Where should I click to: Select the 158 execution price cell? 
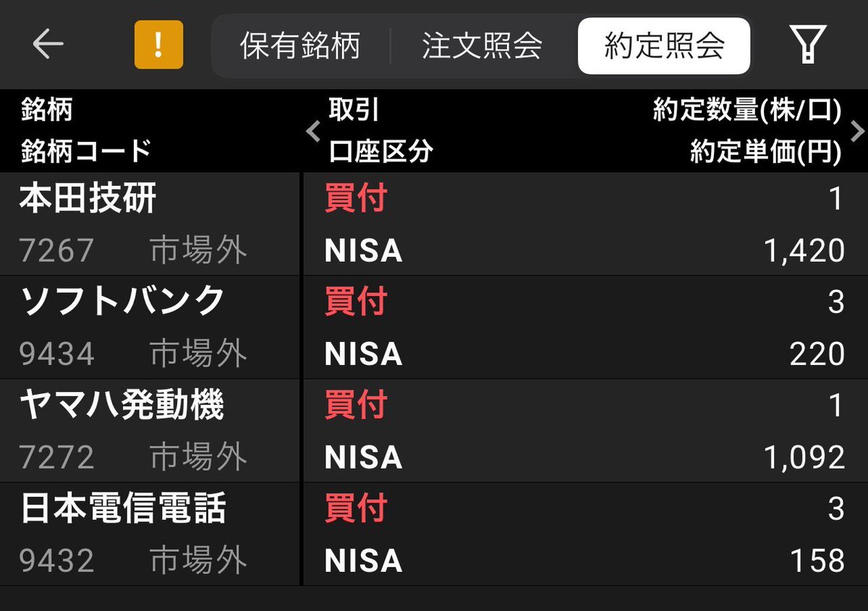pos(817,561)
